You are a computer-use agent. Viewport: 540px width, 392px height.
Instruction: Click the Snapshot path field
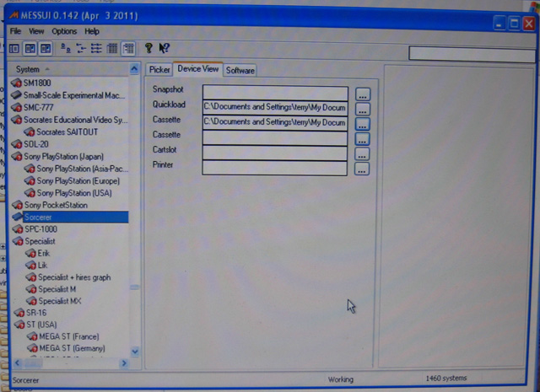[275, 93]
